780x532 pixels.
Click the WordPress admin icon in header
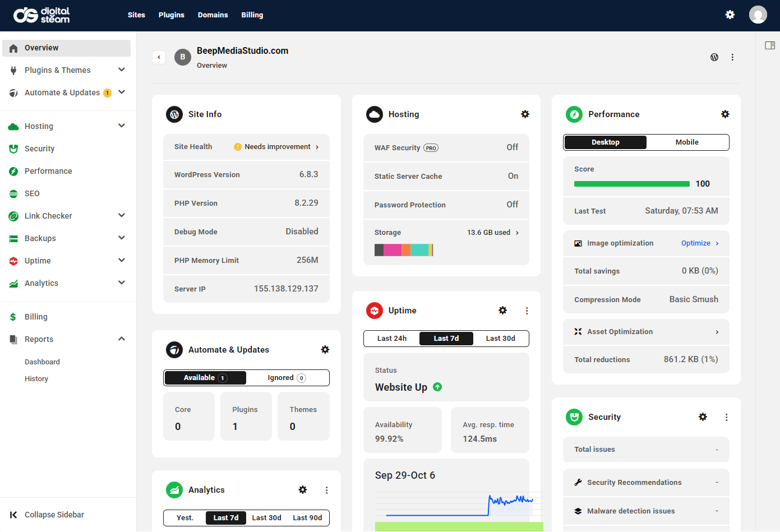[714, 57]
